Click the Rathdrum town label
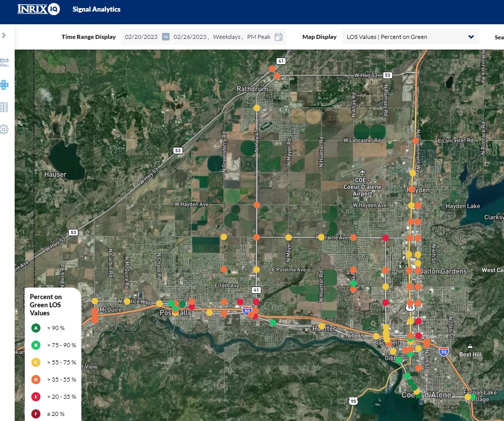 (252, 89)
